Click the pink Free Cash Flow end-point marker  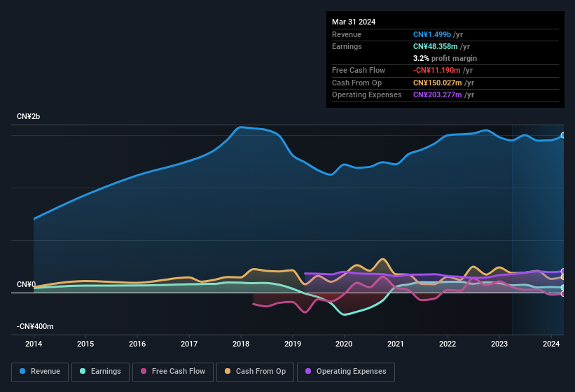[x=563, y=294]
